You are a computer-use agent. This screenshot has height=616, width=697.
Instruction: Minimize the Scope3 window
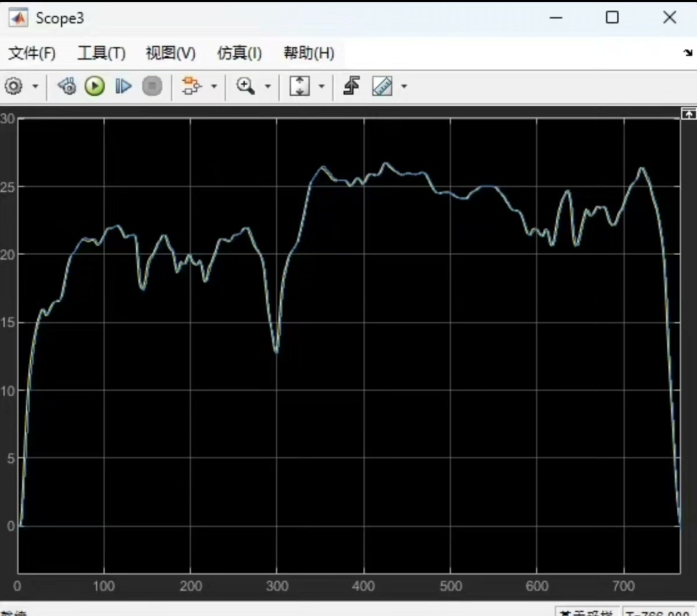point(556,18)
